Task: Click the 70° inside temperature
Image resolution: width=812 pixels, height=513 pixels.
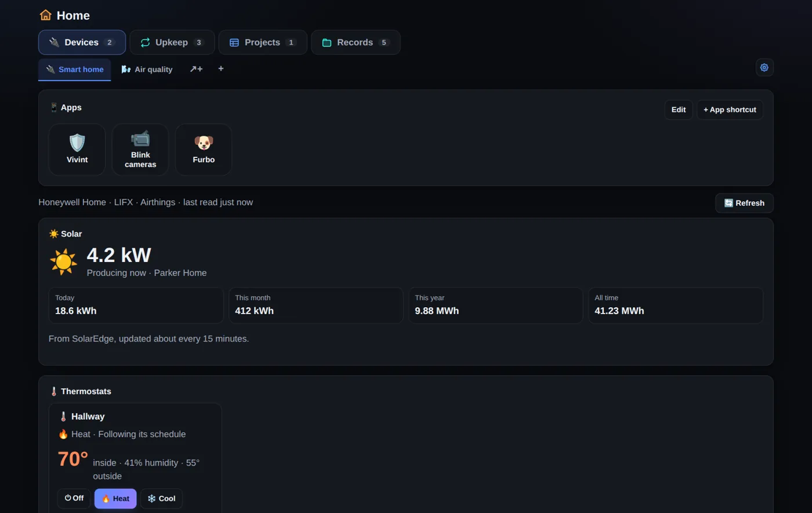Action: pyautogui.click(x=72, y=459)
